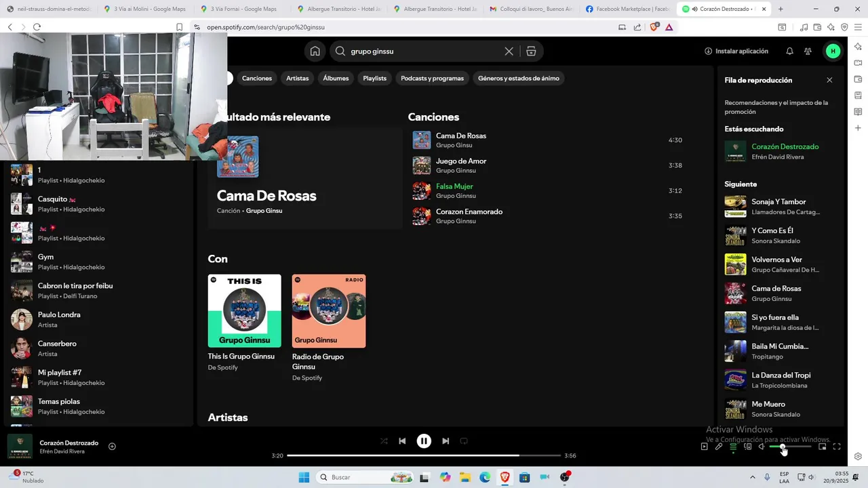
Task: Open the user profile avatar H
Action: 833,51
